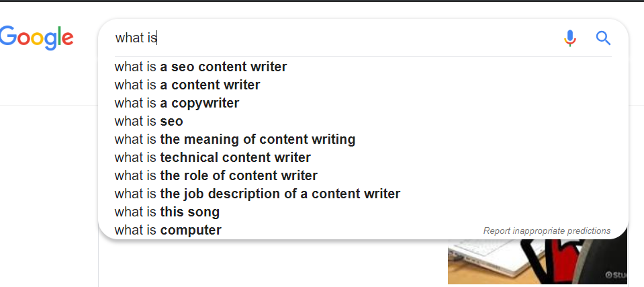Pick "what is the job description" suggestion
The height and width of the screenshot is (287, 644).
point(257,194)
